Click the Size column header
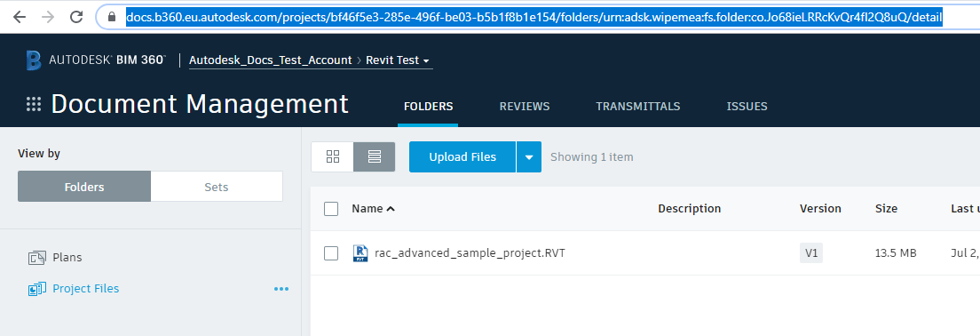Image resolution: width=980 pixels, height=336 pixels. (x=886, y=208)
